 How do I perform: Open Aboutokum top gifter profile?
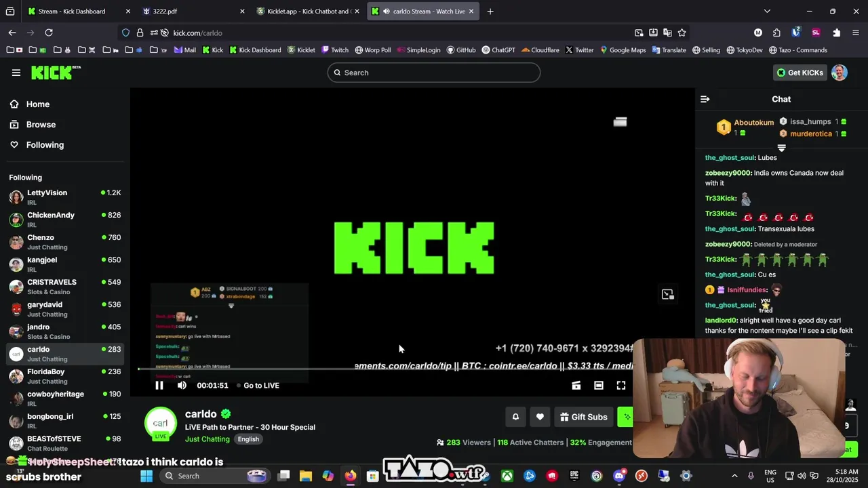753,123
